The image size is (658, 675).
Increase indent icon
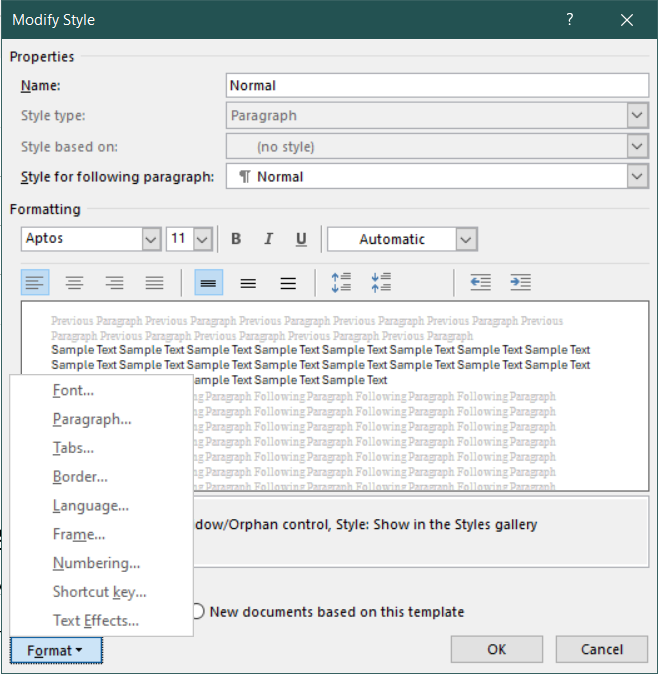521,282
